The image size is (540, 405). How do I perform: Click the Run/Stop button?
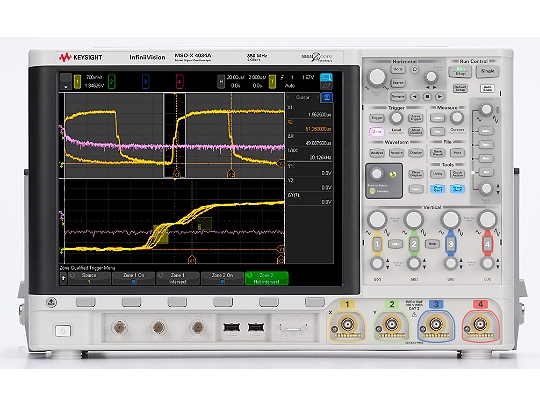pos(460,72)
